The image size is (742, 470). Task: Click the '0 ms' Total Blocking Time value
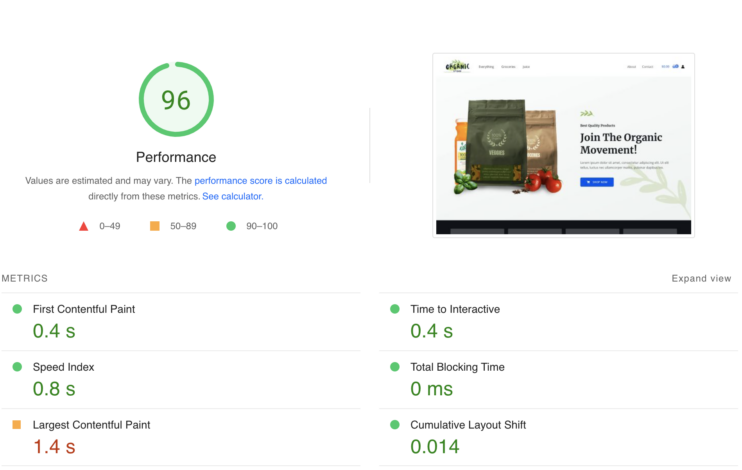[432, 389]
